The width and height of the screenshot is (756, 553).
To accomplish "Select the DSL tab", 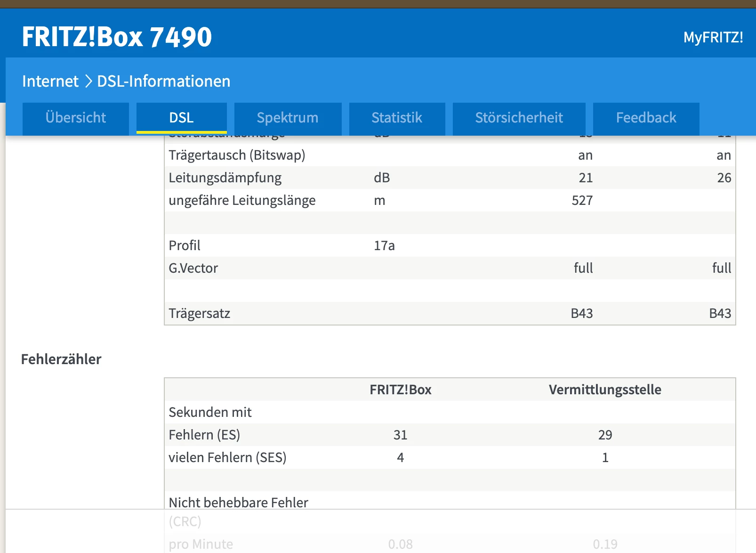I will click(x=182, y=118).
